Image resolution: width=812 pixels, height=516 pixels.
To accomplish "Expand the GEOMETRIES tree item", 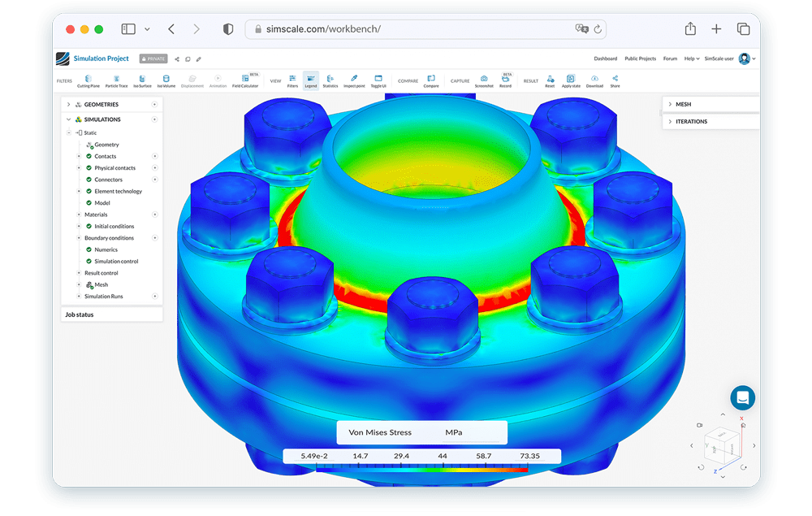I will 68,104.
